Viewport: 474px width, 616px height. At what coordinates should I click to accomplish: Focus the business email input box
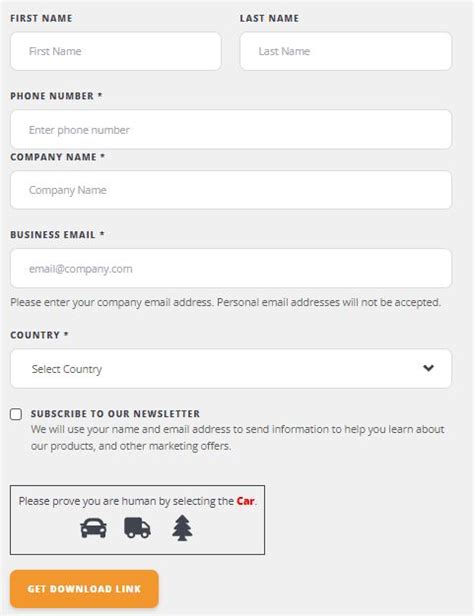[231, 268]
